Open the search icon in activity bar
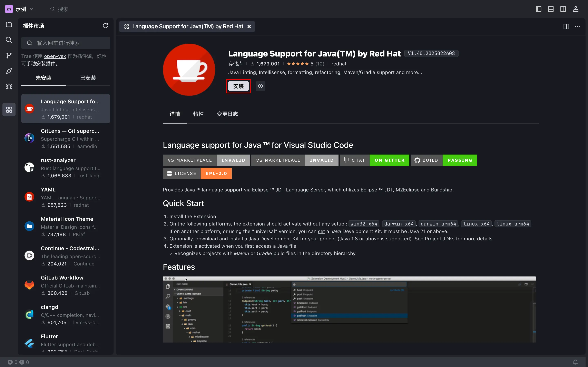Screen dimensions: 588x367 [9, 40]
